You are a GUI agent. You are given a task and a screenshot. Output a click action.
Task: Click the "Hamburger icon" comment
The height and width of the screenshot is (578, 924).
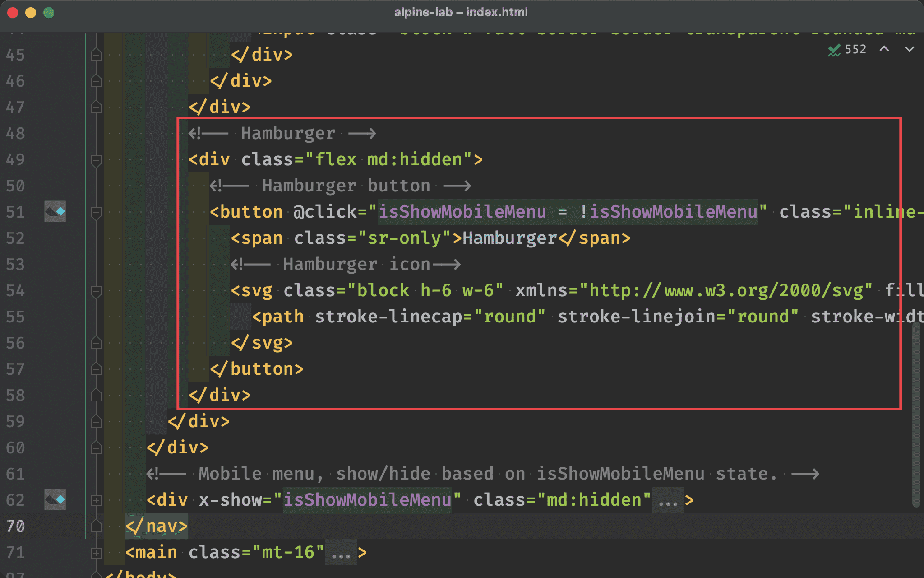[x=346, y=265]
